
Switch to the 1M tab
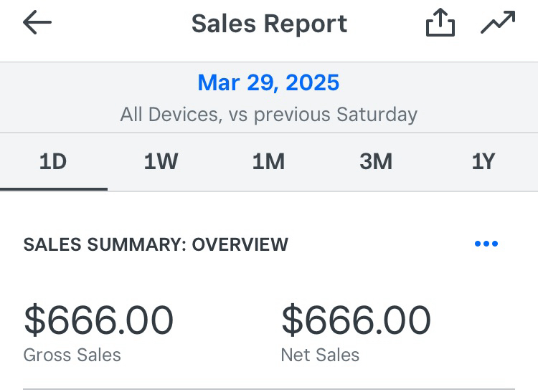[x=268, y=162]
